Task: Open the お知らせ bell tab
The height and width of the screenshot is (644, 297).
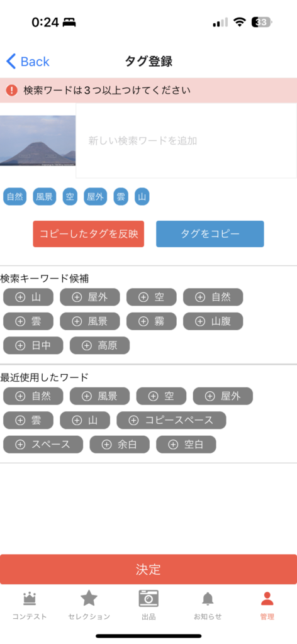Action: (208, 606)
